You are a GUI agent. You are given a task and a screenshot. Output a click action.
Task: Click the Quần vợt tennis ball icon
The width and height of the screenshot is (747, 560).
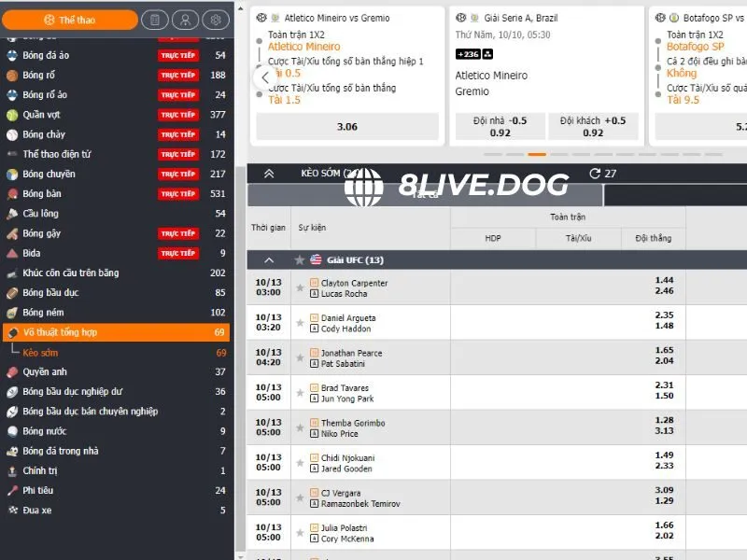pos(12,115)
